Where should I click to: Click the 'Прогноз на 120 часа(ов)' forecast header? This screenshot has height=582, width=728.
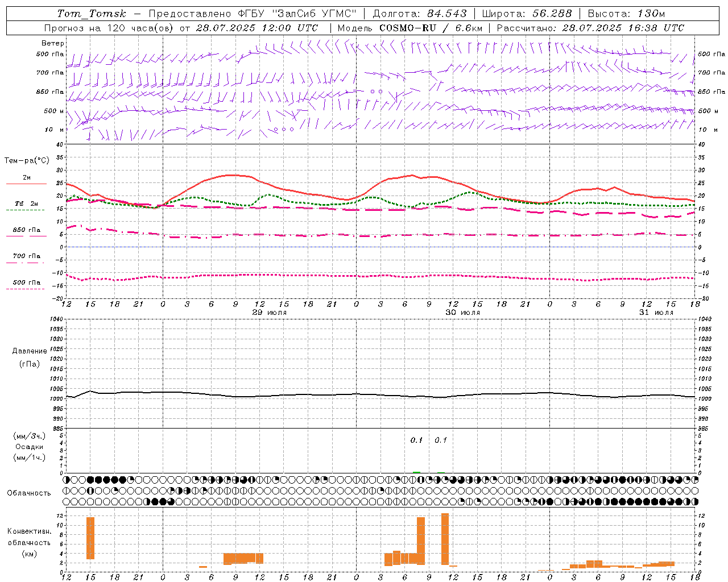tap(109, 28)
